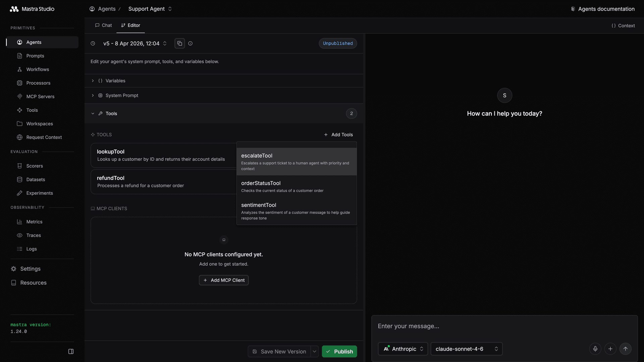Viewport: 644px width, 362px height.
Task: Click the Unpublished status badge
Action: click(x=337, y=43)
